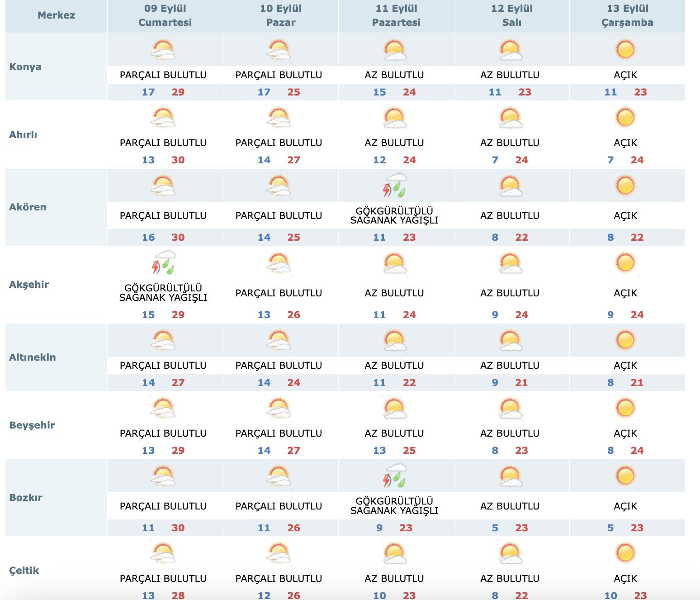Click Beyşehir's 11 Eylül max temperature 25
This screenshot has width=700, height=600.
409,450
